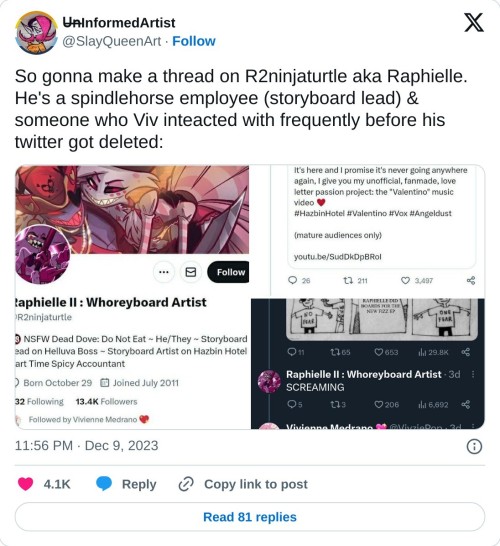Open the UnInformedArtist profile avatar

pos(37,32)
